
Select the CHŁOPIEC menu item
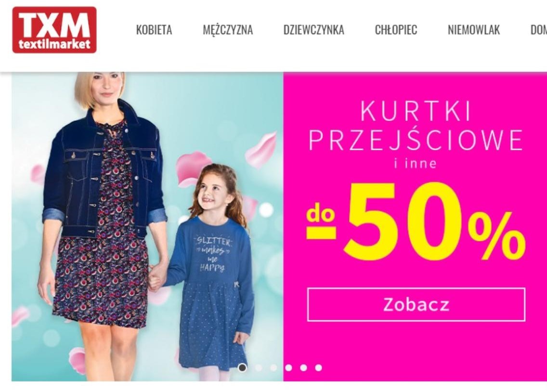[x=396, y=30]
